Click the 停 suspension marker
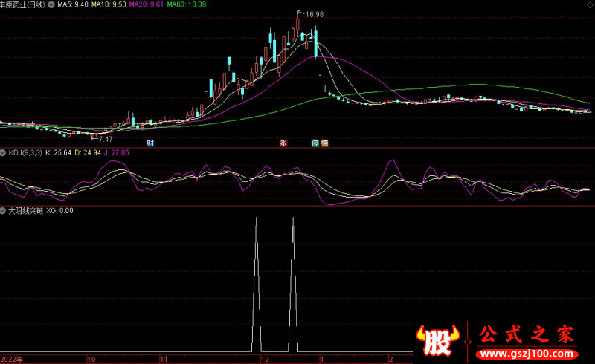The width and height of the screenshot is (595, 364). point(315,143)
